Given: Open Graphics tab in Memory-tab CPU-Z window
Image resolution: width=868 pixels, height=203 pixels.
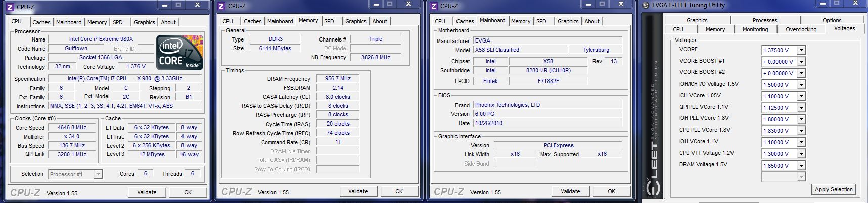Looking at the screenshot, I should (x=355, y=21).
